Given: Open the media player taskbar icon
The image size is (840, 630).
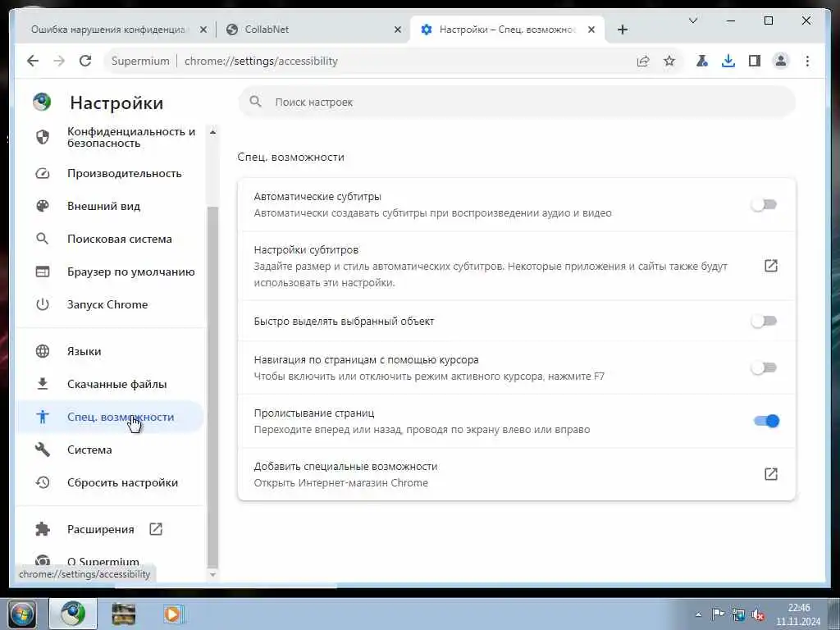Looking at the screenshot, I should click(172, 614).
